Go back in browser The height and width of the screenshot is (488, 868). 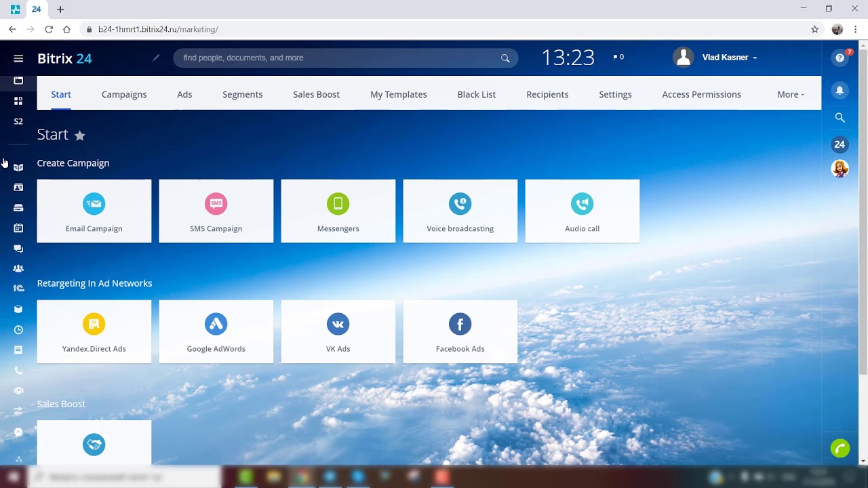pyautogui.click(x=12, y=30)
